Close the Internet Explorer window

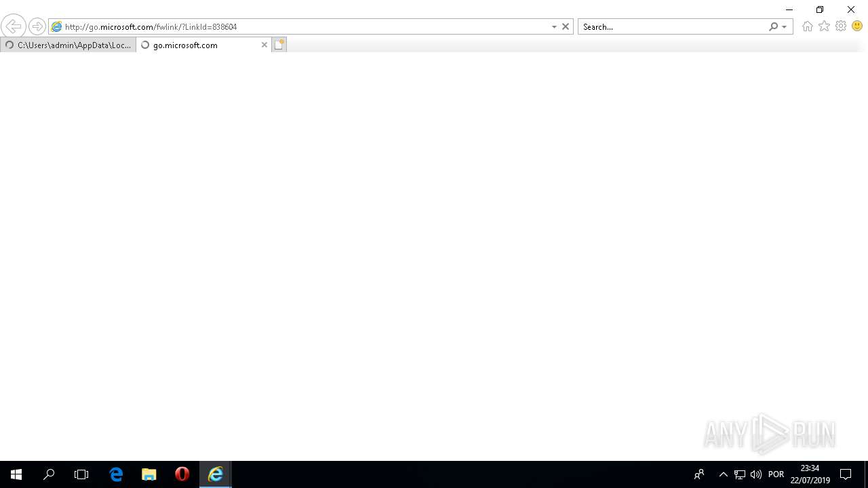tap(851, 9)
